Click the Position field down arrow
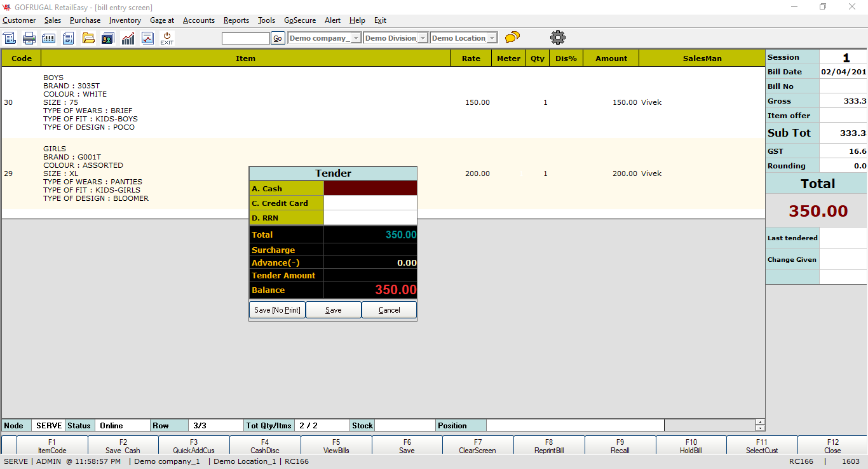This screenshot has width=868, height=469. pyautogui.click(x=760, y=428)
